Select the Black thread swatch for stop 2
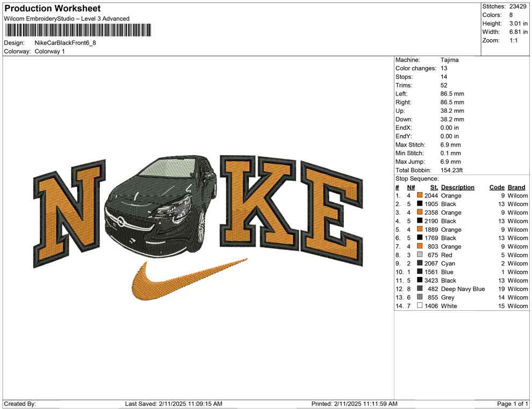 (420, 204)
